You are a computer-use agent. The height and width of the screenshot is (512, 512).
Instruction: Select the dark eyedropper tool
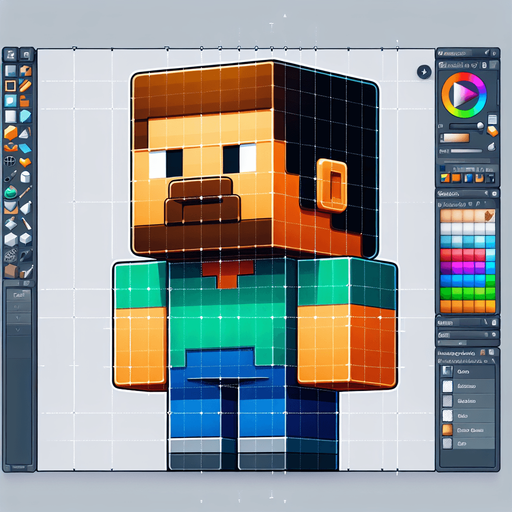tap(10, 176)
